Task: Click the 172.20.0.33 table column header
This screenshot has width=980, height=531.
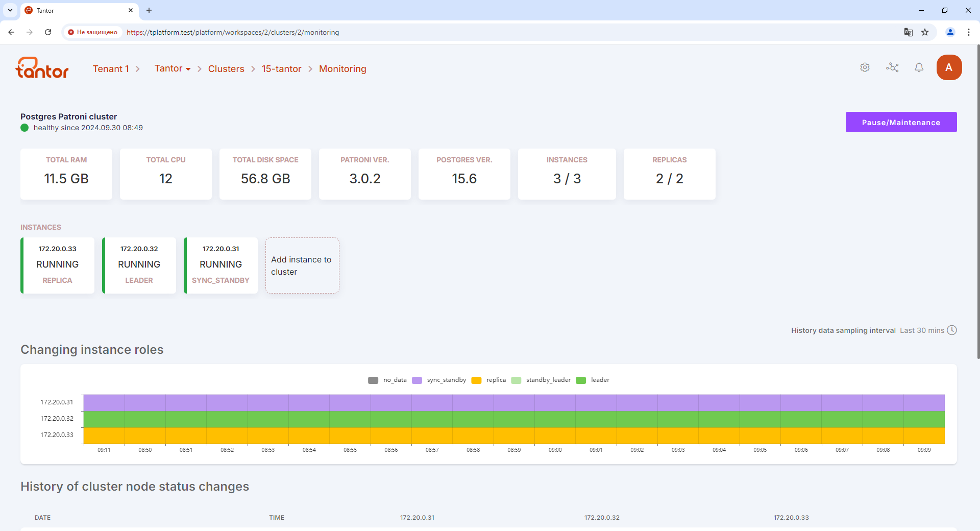Action: (791, 518)
